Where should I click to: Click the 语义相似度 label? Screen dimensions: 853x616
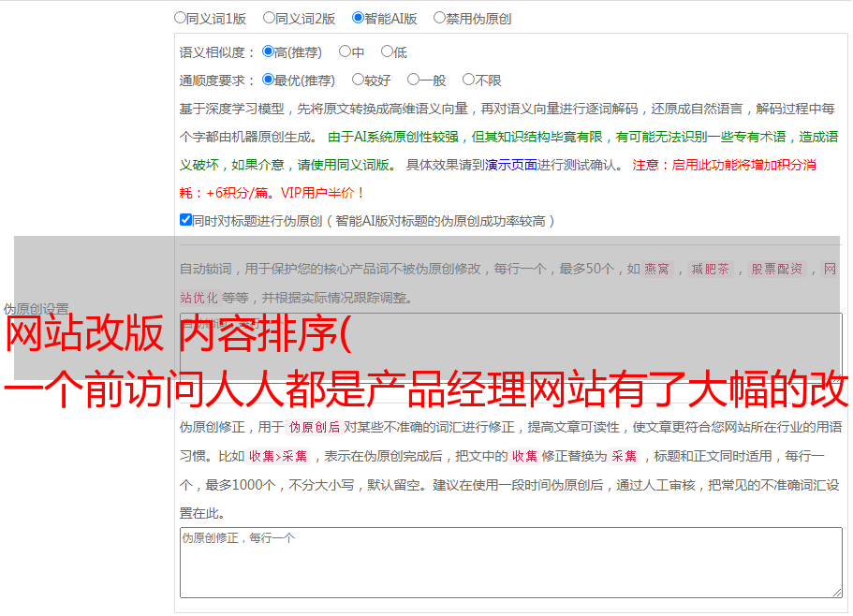coord(217,52)
